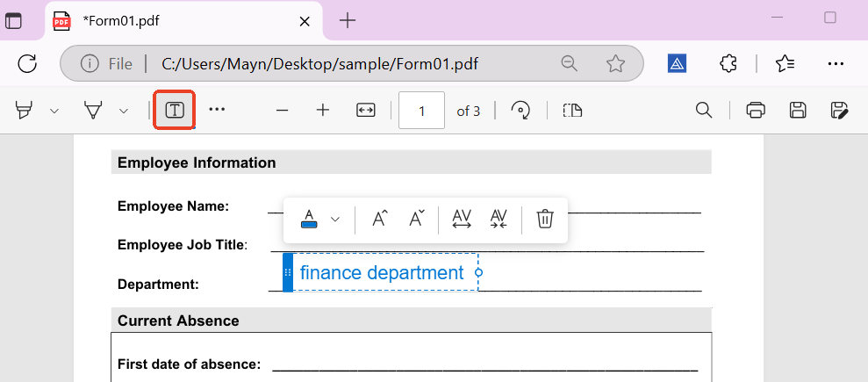Increase the font size
868x382 pixels.
[380, 220]
